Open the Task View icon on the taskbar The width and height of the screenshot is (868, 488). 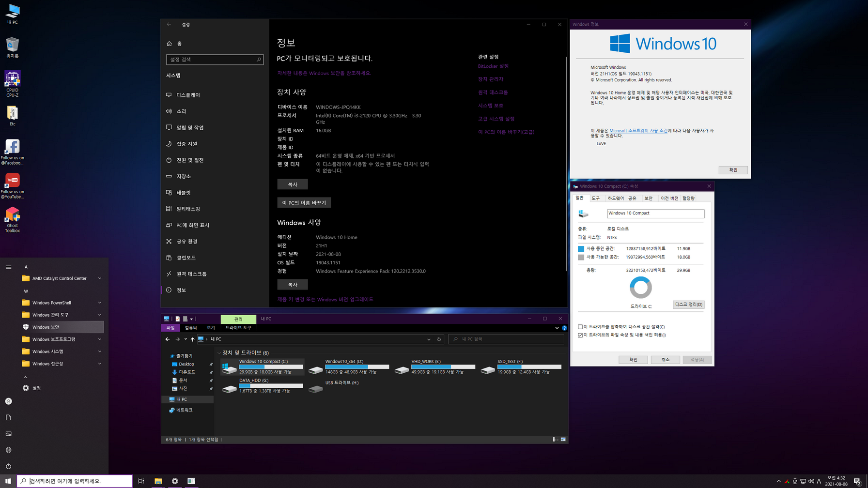click(x=141, y=481)
